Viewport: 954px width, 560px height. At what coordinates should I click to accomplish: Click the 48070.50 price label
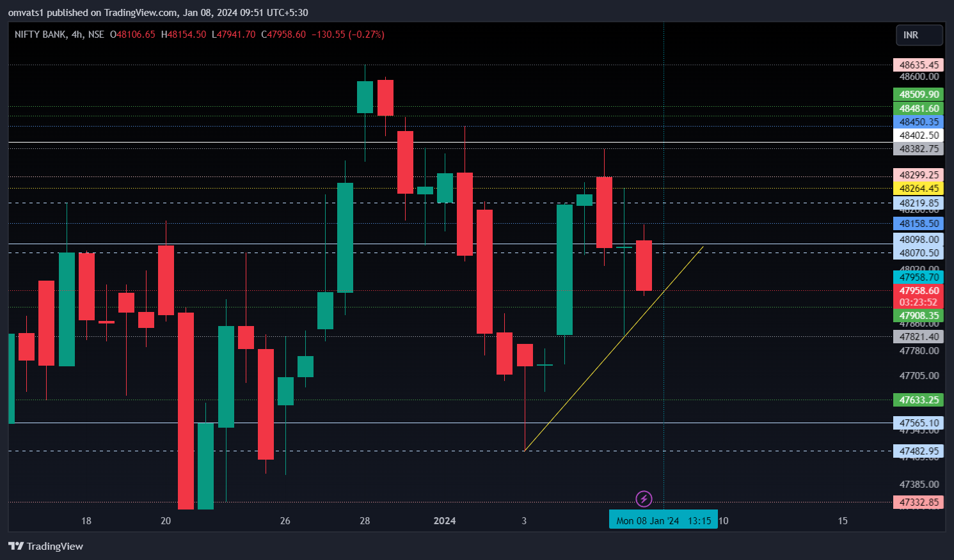(x=918, y=253)
